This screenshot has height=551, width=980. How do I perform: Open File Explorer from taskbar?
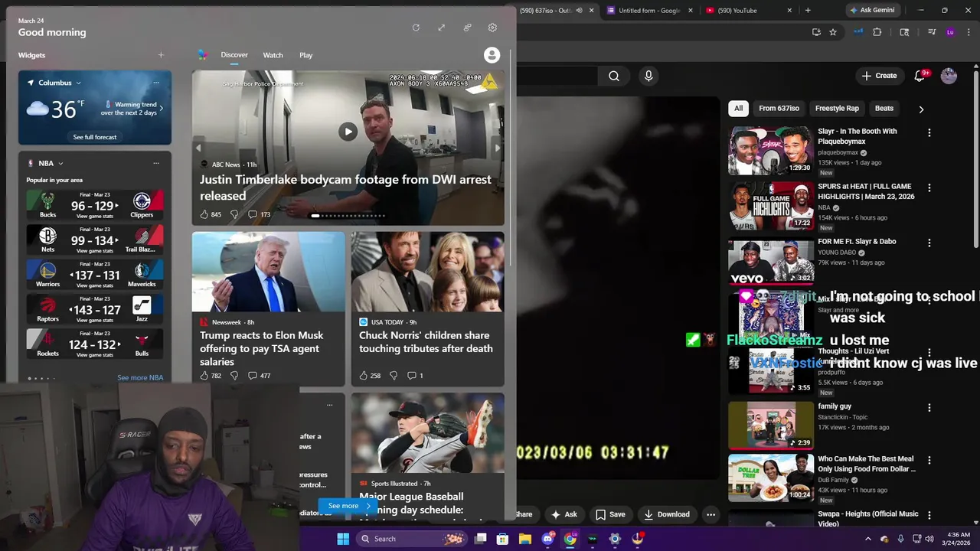click(525, 539)
